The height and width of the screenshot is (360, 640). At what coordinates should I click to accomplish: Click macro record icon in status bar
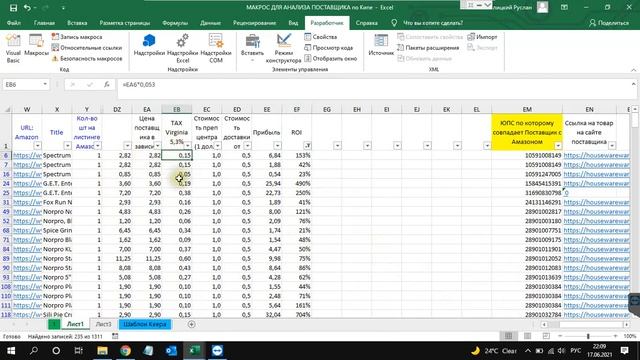[115, 336]
